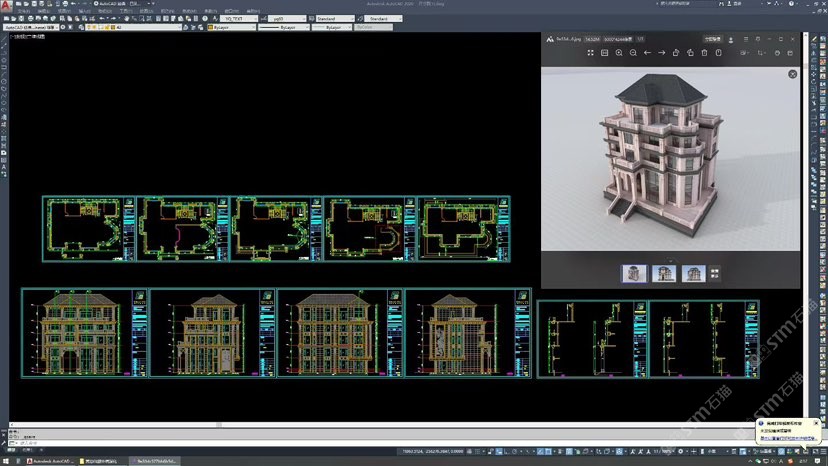Screen dimensions: 828x466
Task: Click the AutoCAD application logo button
Action: 6,6
